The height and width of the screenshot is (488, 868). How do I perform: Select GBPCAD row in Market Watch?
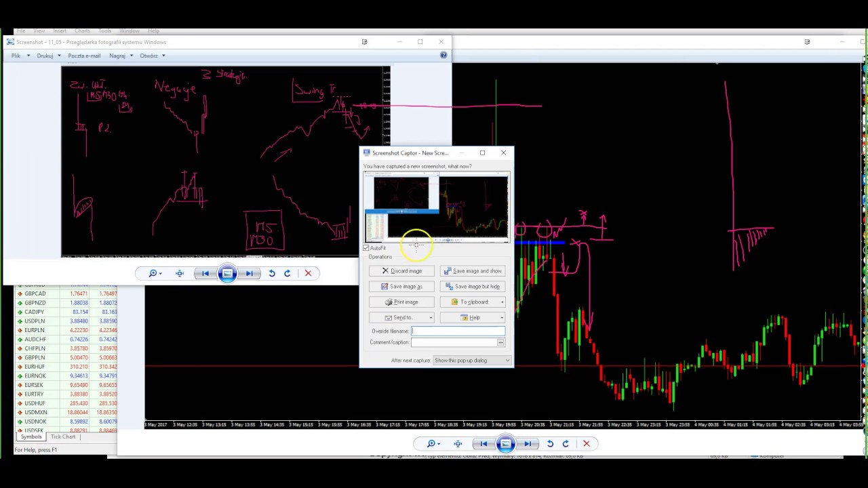click(x=66, y=294)
